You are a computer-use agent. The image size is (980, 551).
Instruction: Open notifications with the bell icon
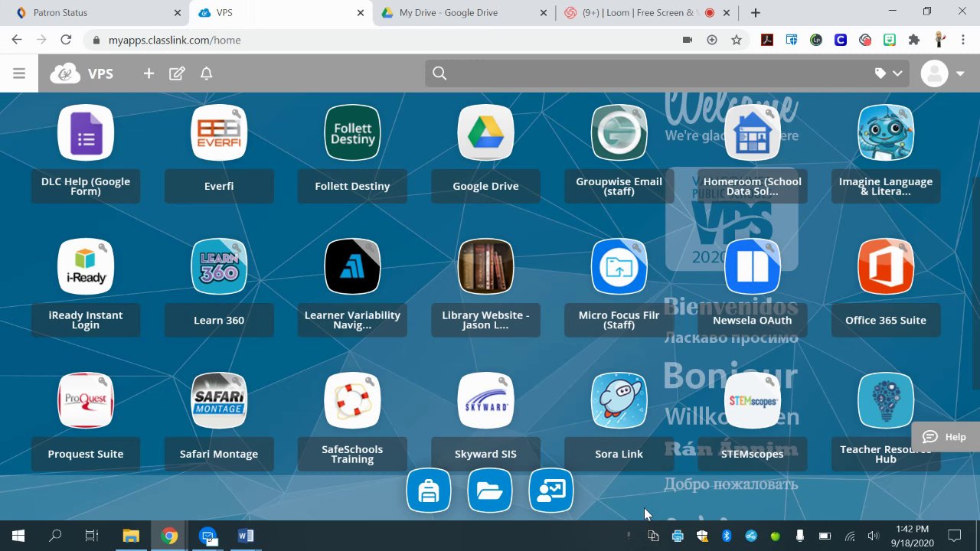206,73
